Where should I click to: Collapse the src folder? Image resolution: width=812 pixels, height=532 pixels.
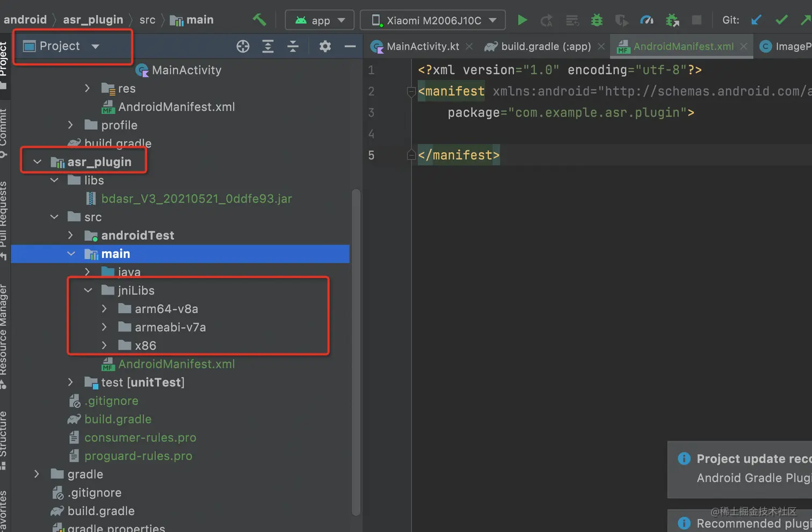coord(54,217)
